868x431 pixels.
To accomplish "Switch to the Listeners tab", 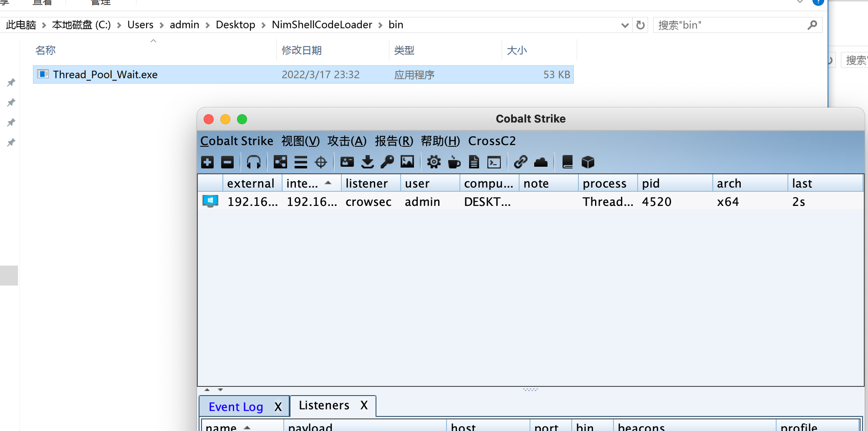I will pos(324,405).
